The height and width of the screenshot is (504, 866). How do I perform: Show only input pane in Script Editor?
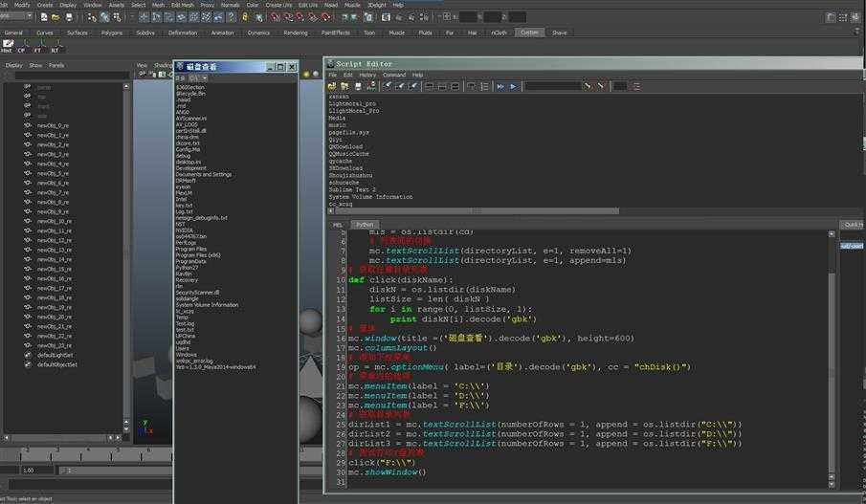[x=442, y=86]
